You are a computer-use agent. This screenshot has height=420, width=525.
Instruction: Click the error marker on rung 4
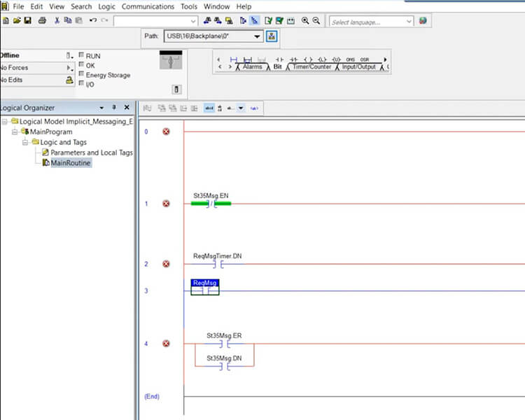tap(166, 344)
